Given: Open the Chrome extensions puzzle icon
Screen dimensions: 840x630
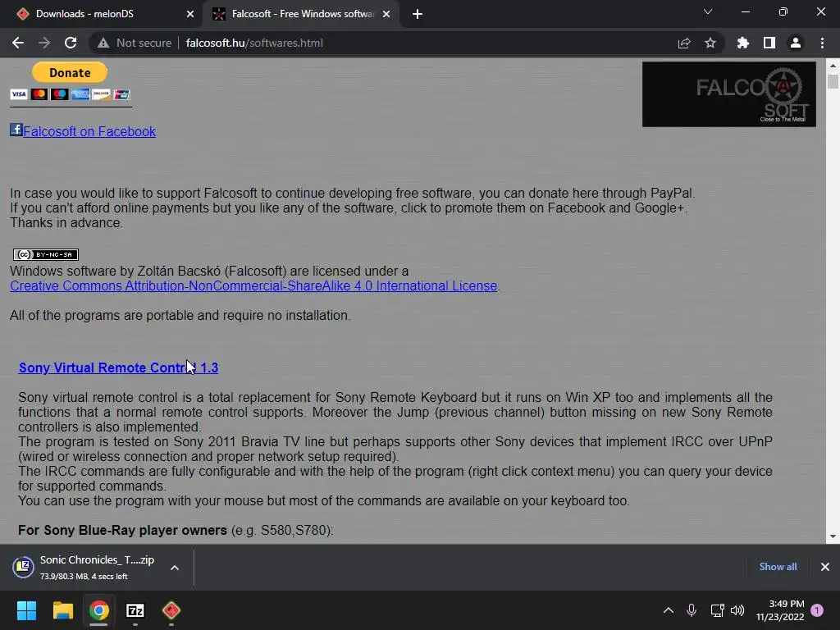Looking at the screenshot, I should click(742, 43).
